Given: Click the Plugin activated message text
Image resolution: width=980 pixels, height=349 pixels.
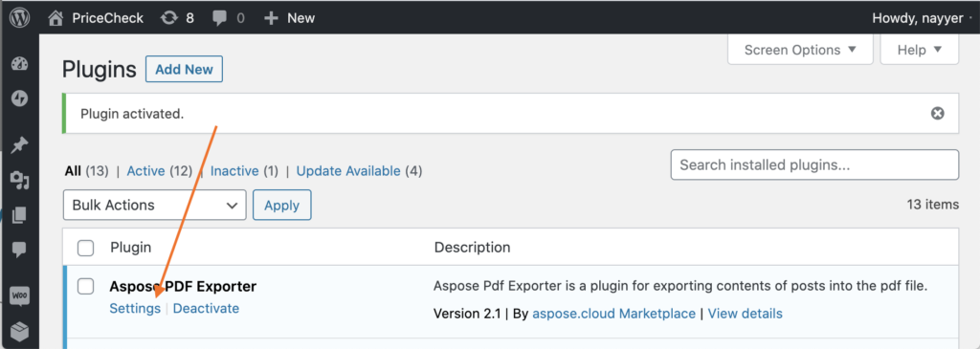Looking at the screenshot, I should tap(132, 114).
